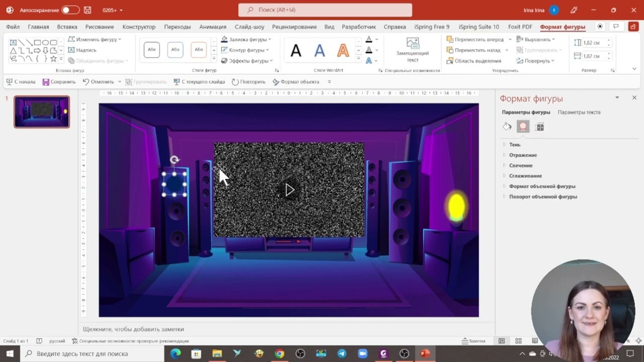The width and height of the screenshot is (644, 362).
Task: Click the Заметки button in status bar
Action: click(473, 341)
